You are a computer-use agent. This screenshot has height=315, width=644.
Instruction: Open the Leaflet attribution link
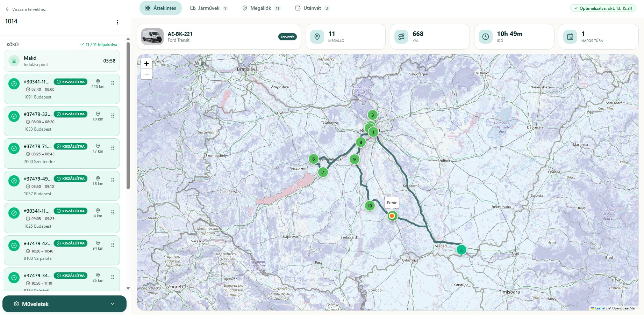click(x=600, y=308)
